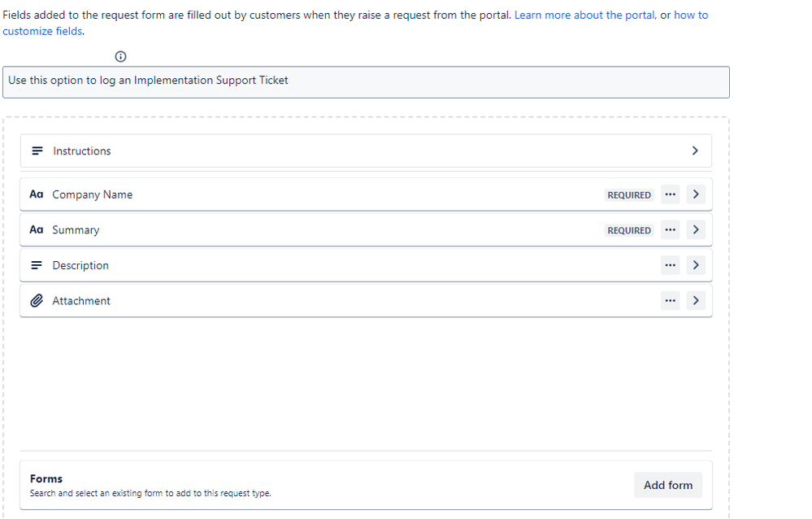Image resolution: width=812 pixels, height=519 pixels.
Task: Open more options for Summary field
Action: point(670,230)
